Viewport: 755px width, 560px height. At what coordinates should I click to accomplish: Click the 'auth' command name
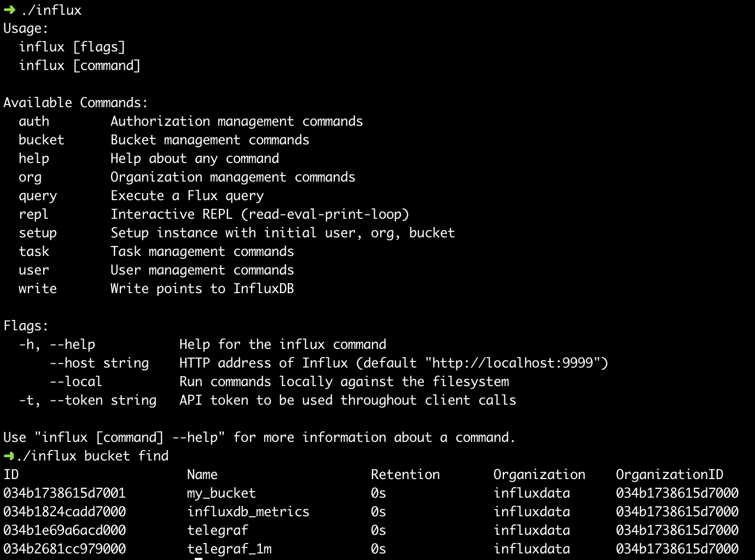(x=34, y=121)
